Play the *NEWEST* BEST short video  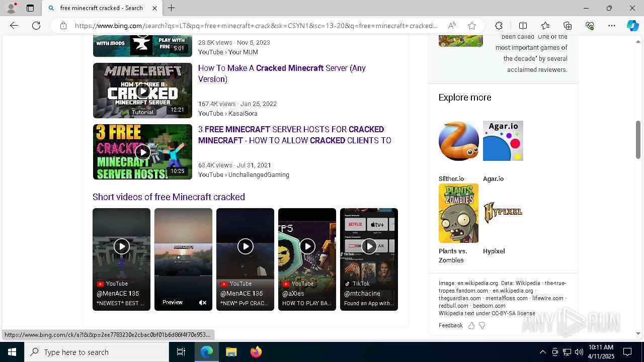121,259
